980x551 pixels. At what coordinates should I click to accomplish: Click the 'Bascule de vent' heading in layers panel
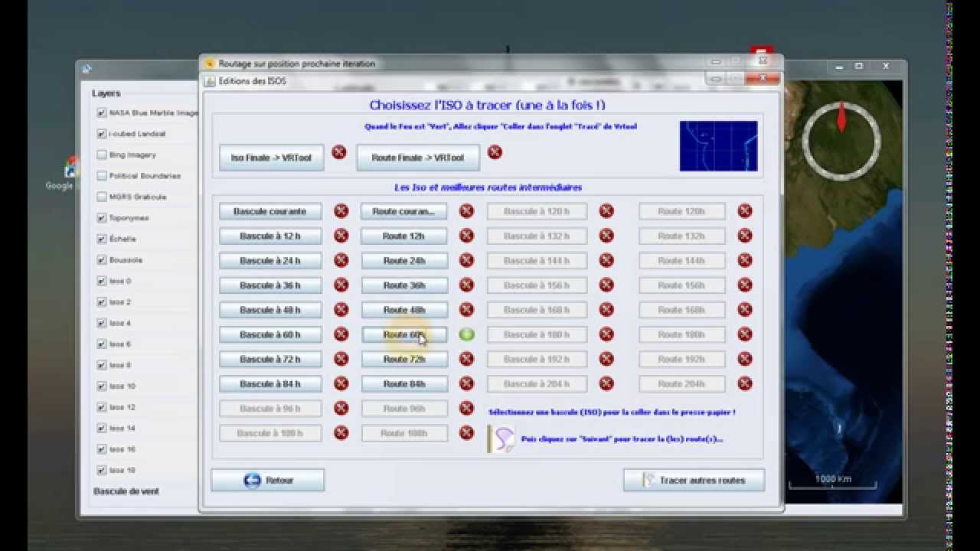coord(126,491)
